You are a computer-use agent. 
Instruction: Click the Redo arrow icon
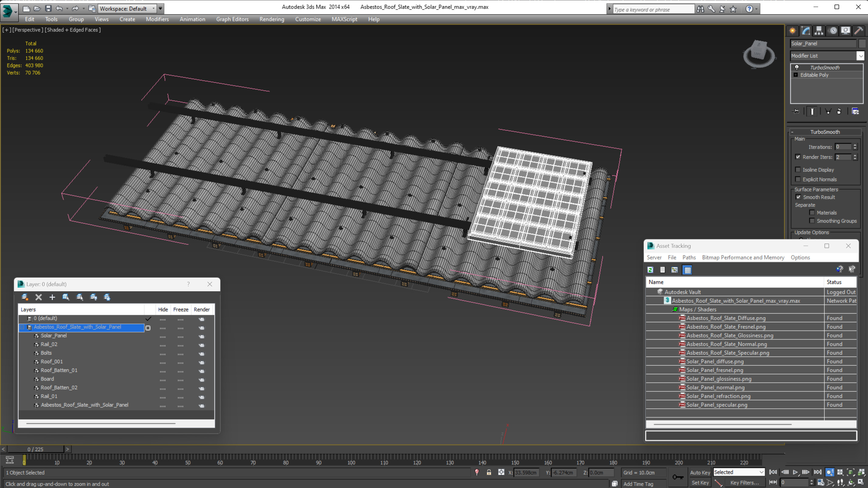pyautogui.click(x=75, y=9)
